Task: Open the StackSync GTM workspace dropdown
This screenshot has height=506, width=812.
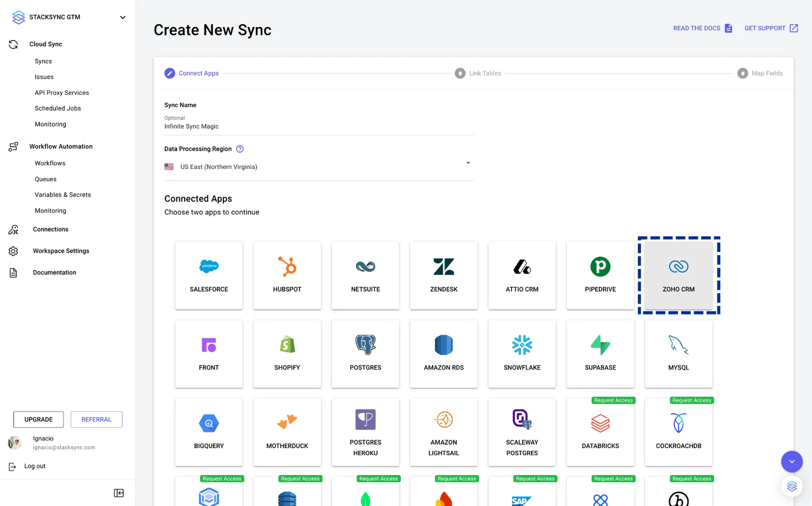Action: 122,17
